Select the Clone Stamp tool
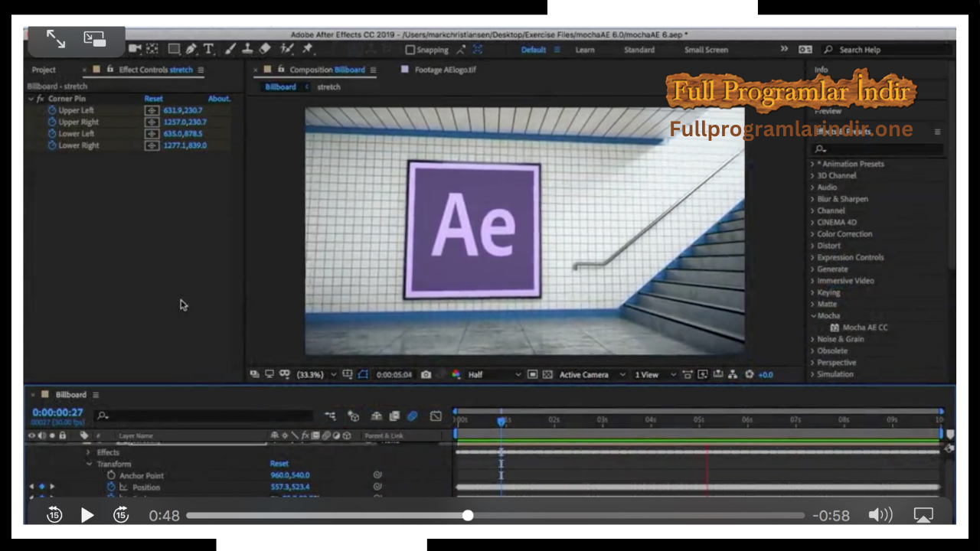 pos(247,49)
